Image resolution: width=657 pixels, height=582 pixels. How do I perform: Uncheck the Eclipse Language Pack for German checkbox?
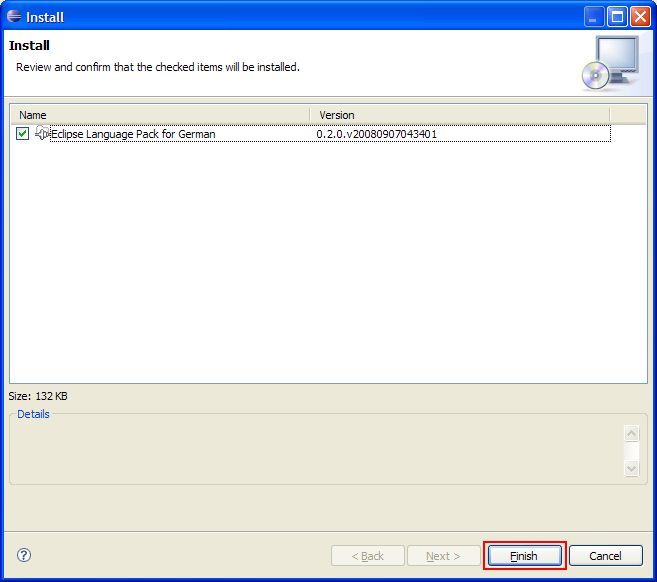click(22, 134)
